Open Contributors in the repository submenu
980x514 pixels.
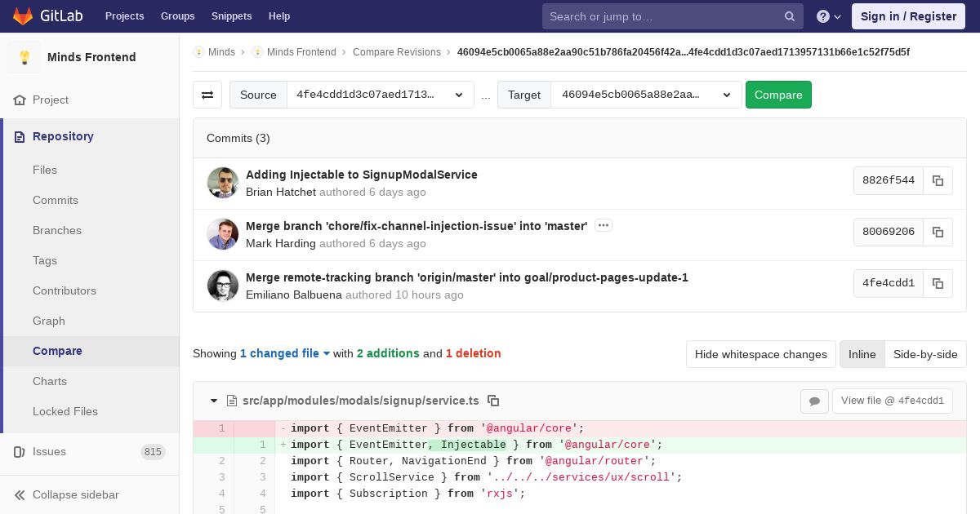(x=65, y=290)
